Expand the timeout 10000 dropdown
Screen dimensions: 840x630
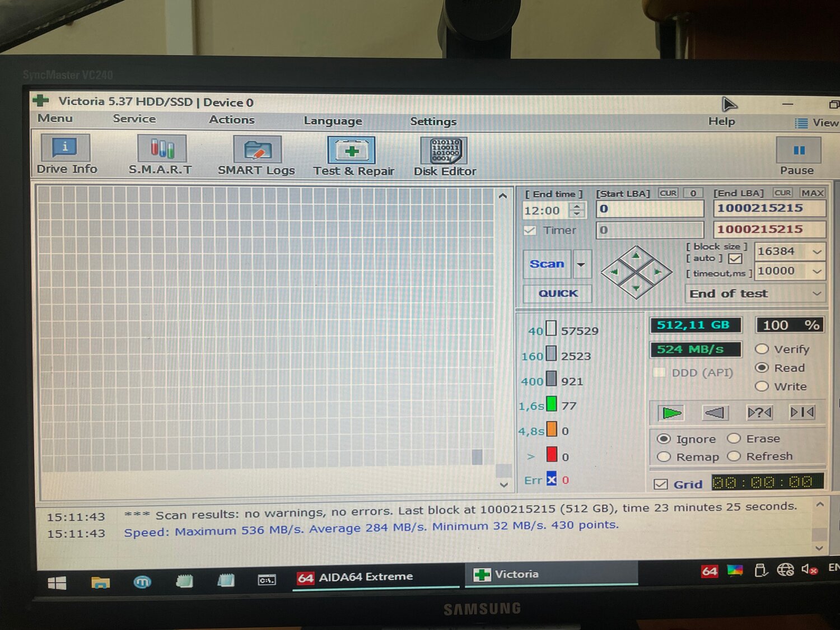click(817, 272)
